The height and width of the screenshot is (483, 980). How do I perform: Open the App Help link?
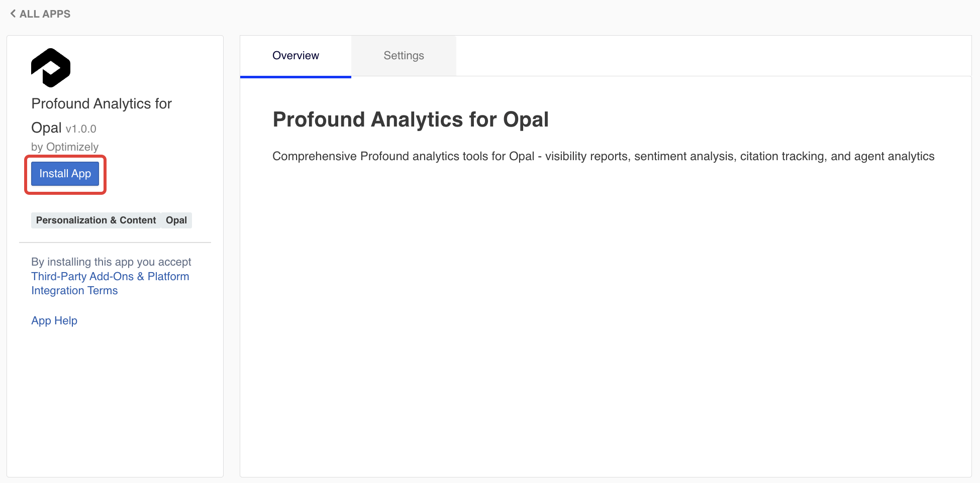54,321
